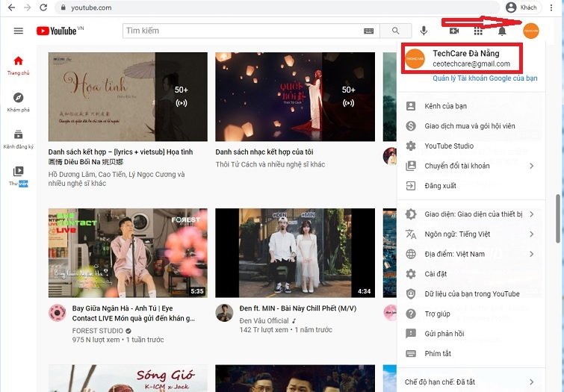Image resolution: width=564 pixels, height=392 pixels.
Task: Open the YouTube apps grid icon
Action: coord(478,31)
